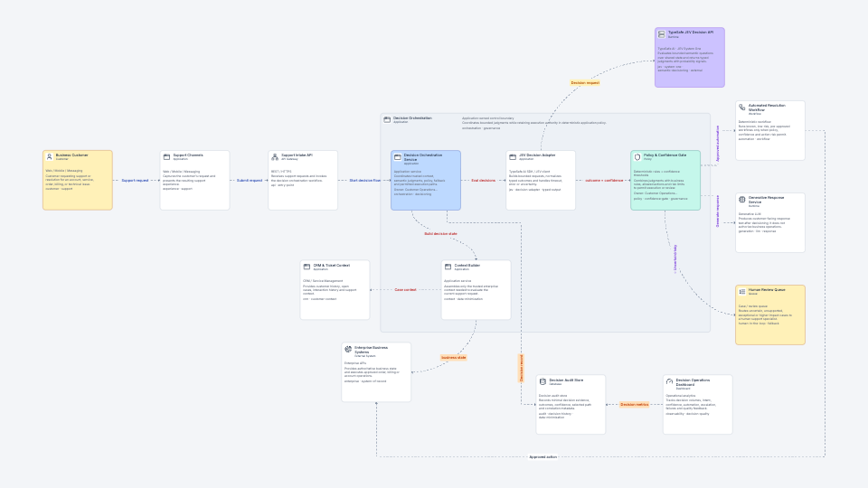Select the vertical 'Generate response' edge label

tap(717, 211)
